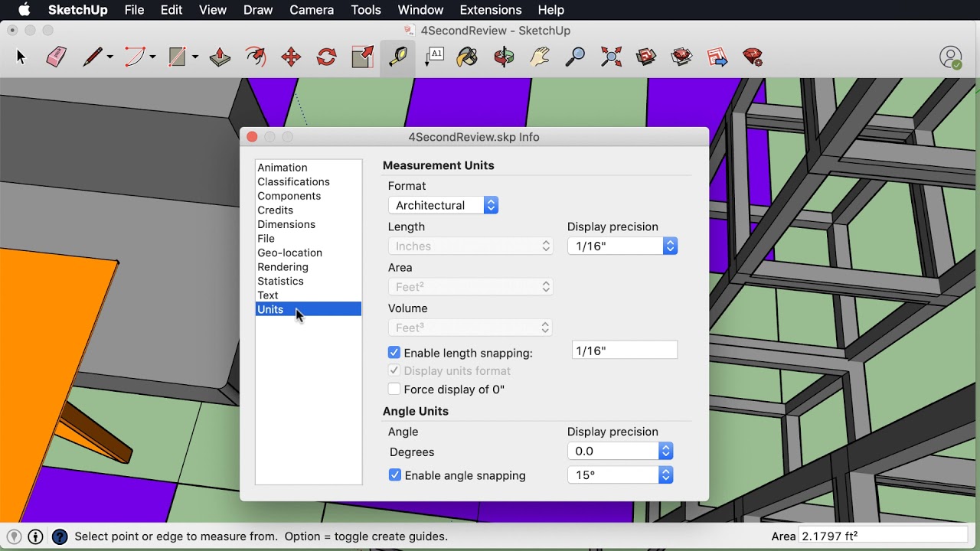Select Components in the info list
980x551 pixels.
(x=308, y=196)
